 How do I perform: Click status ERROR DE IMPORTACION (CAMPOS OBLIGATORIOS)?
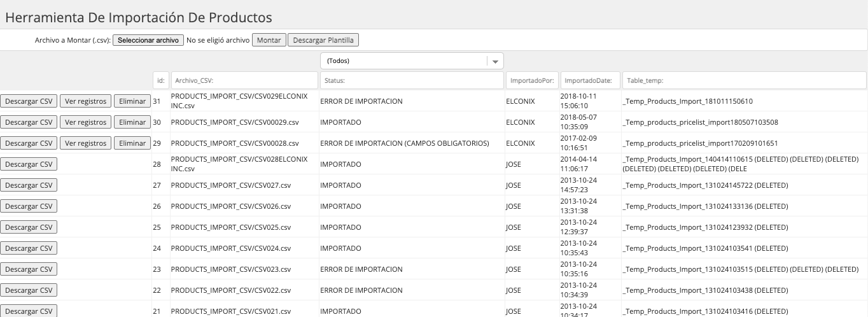tap(405, 143)
